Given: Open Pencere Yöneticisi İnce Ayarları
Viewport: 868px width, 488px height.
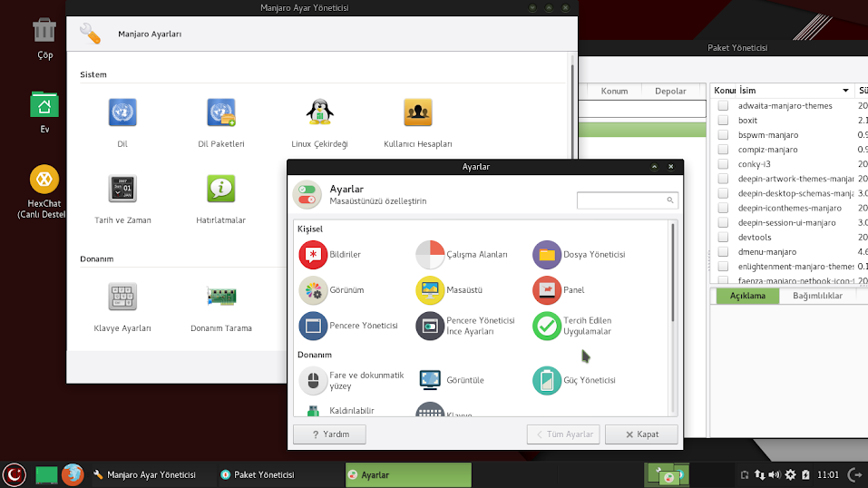Looking at the screenshot, I should click(465, 326).
